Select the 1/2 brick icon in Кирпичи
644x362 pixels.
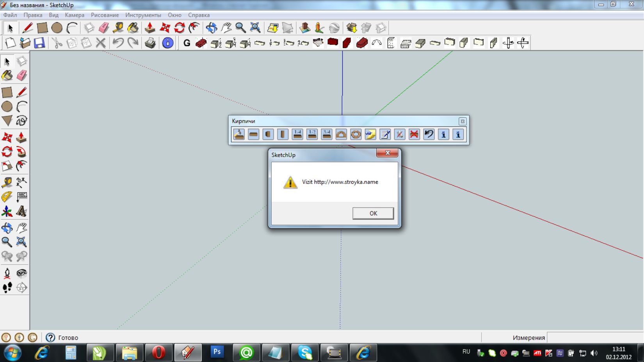[x=312, y=135]
